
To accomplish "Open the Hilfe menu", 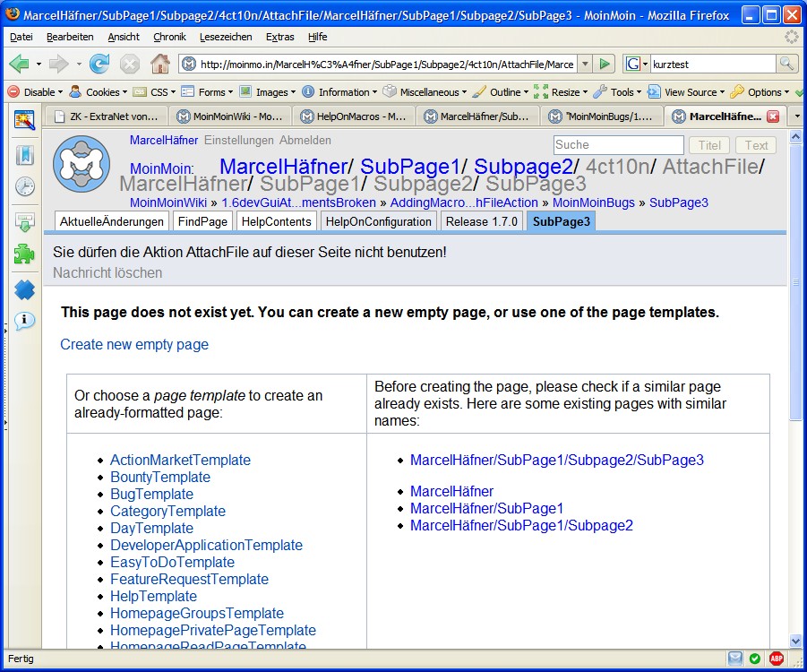I will tap(318, 37).
